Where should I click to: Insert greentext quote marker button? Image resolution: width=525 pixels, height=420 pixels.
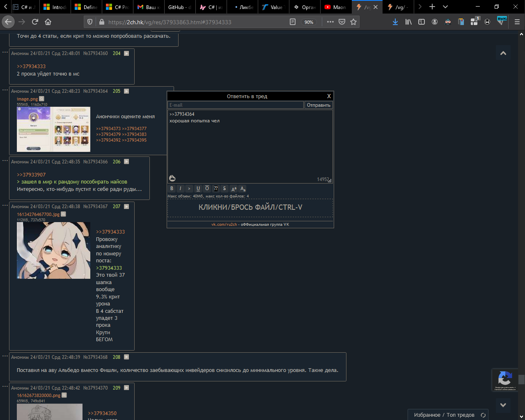coord(189,188)
